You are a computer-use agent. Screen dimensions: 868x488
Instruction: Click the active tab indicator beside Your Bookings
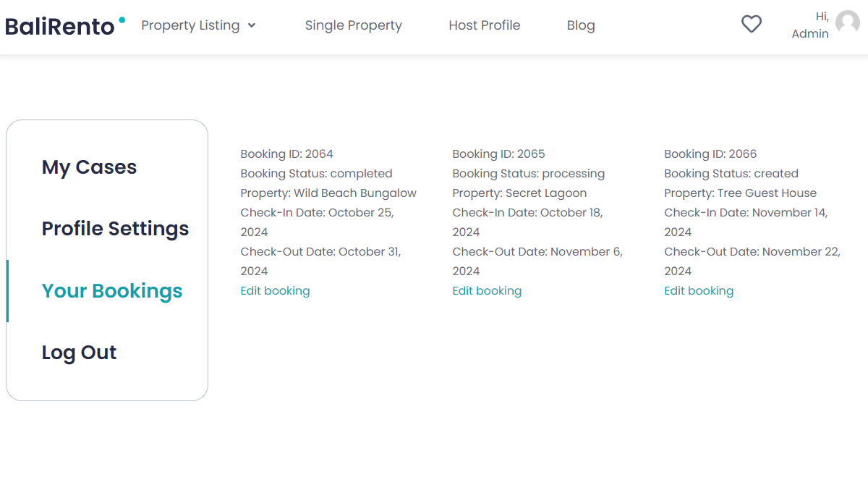tap(8, 290)
